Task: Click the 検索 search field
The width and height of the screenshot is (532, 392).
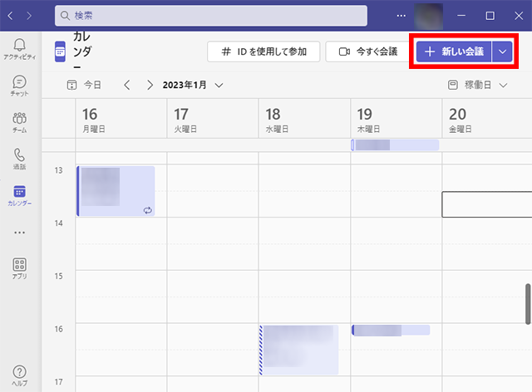Action: click(211, 16)
